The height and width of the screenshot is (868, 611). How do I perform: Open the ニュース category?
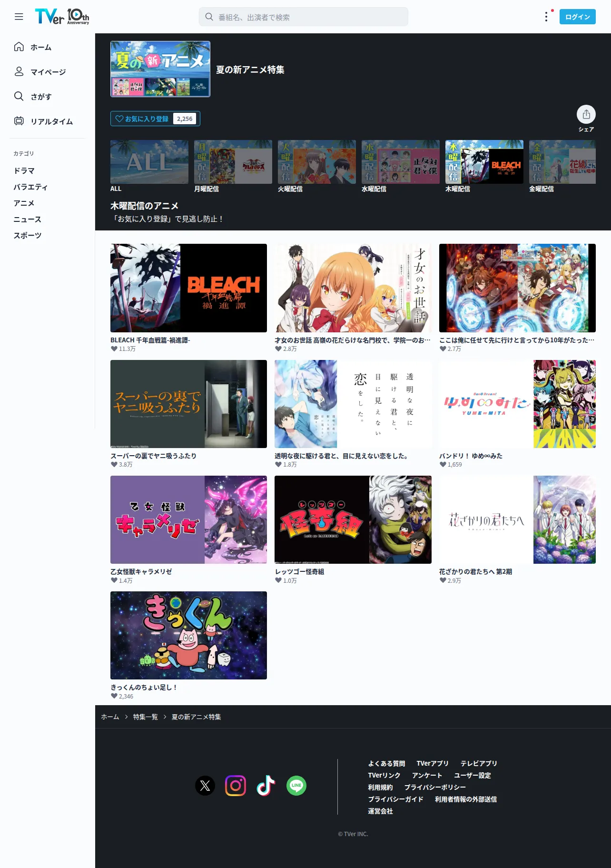point(27,219)
